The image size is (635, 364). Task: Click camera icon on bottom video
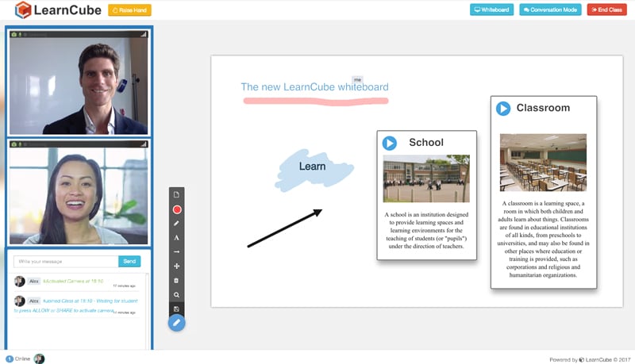(14, 144)
